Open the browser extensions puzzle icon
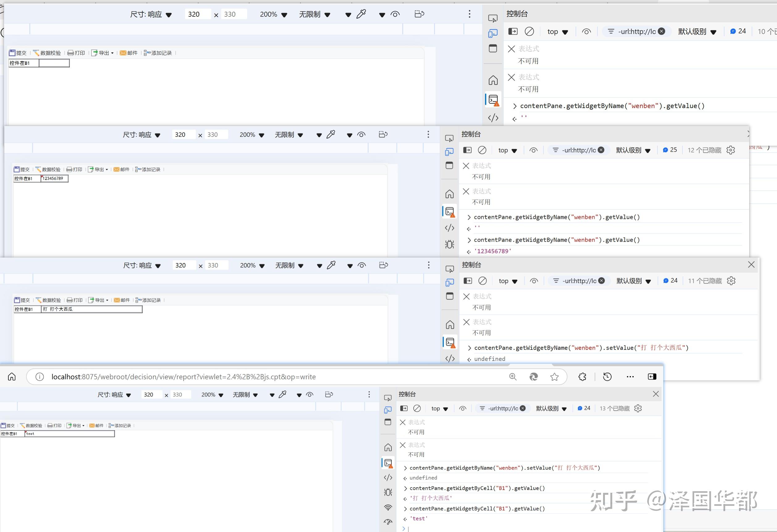 (582, 377)
